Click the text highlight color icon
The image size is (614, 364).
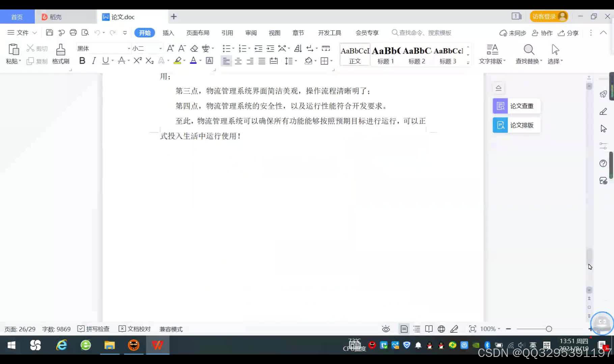(177, 61)
